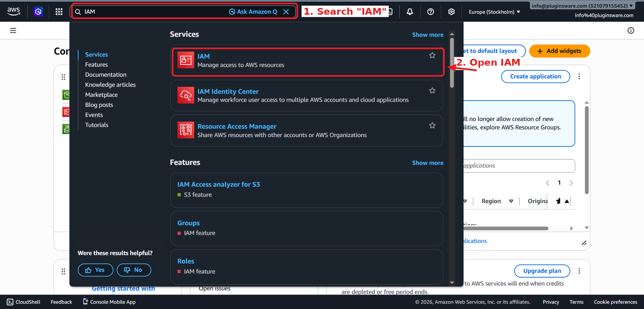This screenshot has height=309, width=644.
Task: Grab the top widget drag handle dots
Action: [63, 77]
